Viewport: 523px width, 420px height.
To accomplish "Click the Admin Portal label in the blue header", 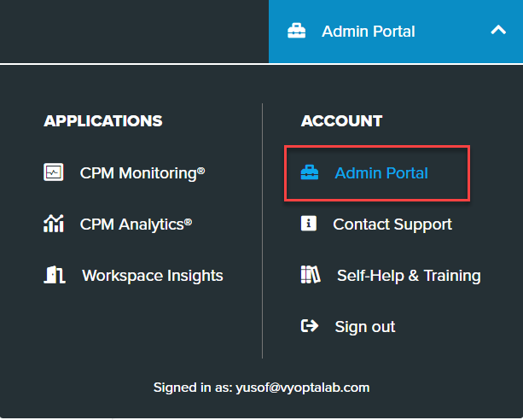I will (x=369, y=32).
